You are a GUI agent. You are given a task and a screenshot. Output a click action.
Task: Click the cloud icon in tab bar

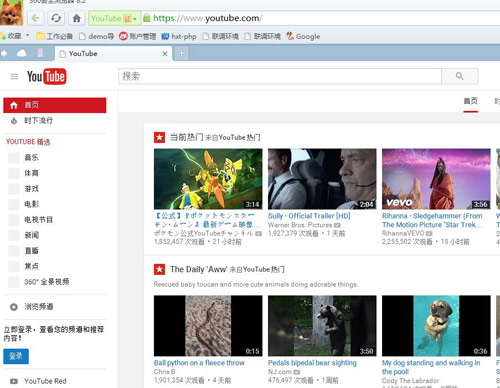coord(22,53)
